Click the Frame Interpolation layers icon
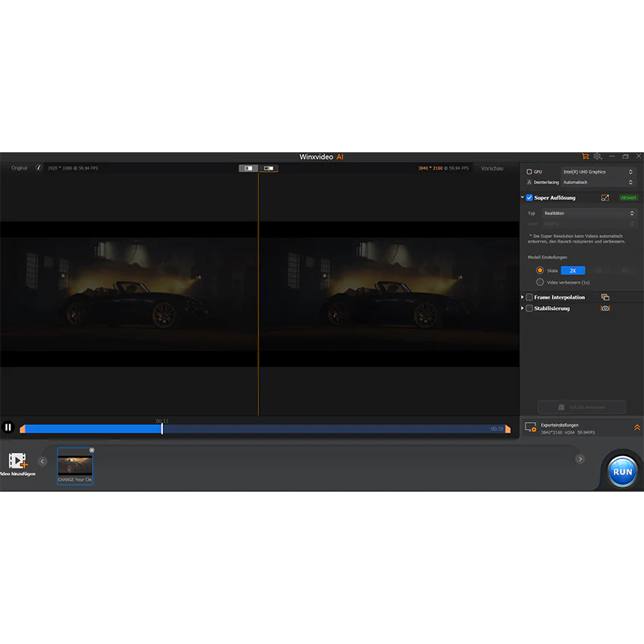The width and height of the screenshot is (644, 644). coord(605,297)
